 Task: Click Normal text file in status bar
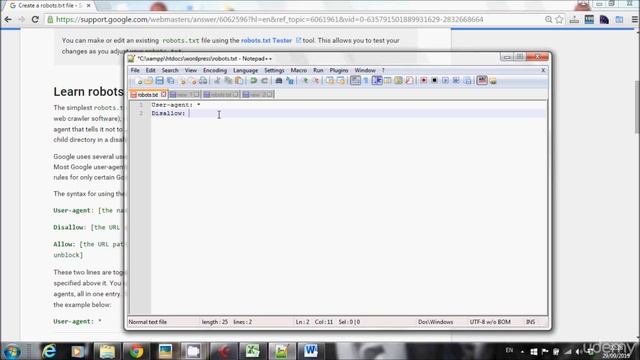pos(148,322)
